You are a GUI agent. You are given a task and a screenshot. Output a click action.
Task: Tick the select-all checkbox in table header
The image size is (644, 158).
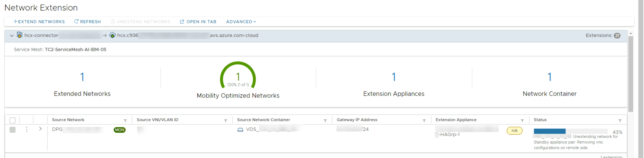[x=13, y=120]
